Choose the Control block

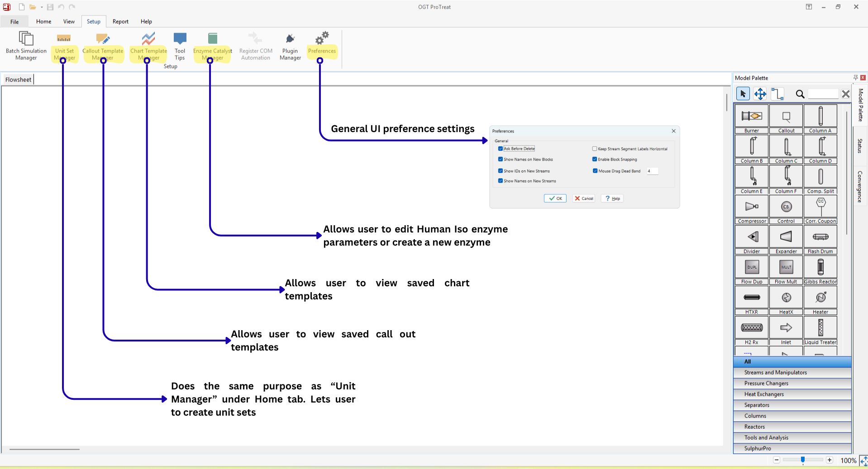[786, 209]
